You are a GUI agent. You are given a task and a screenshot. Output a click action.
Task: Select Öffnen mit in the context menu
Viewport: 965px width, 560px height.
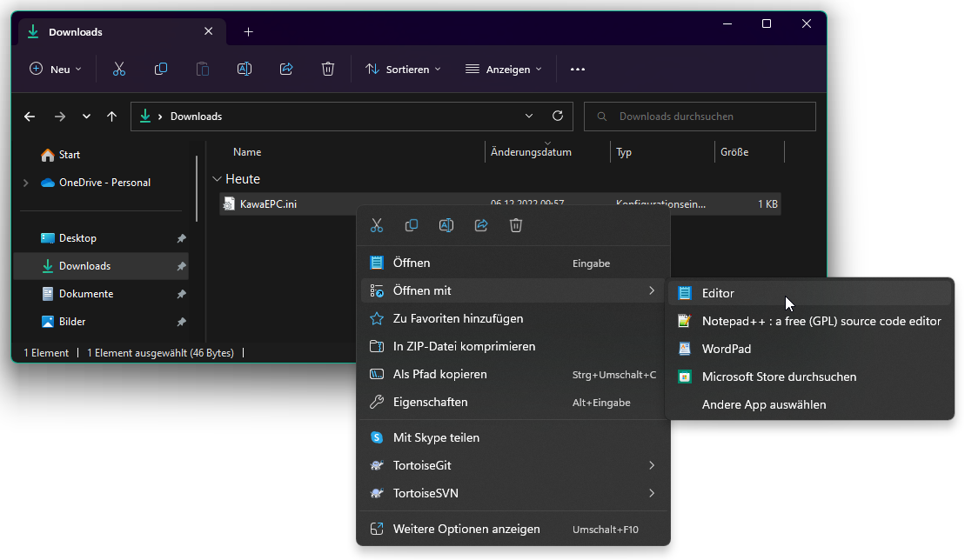(513, 290)
